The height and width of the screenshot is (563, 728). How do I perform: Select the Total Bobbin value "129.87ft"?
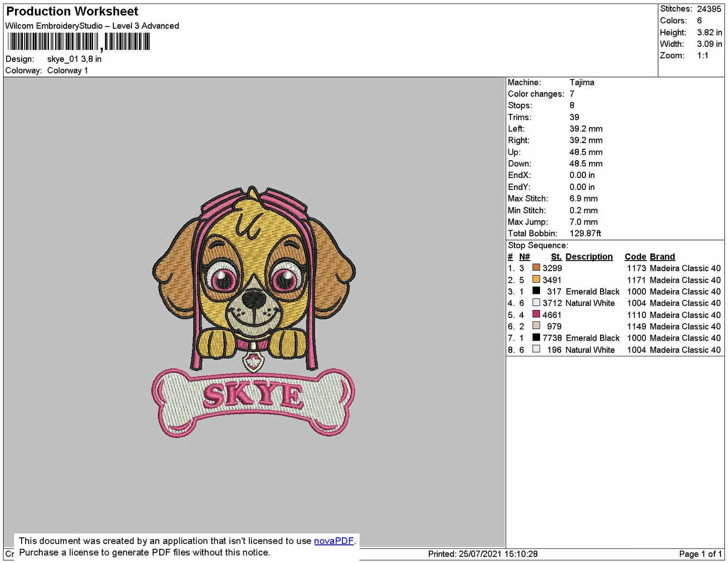585,233
